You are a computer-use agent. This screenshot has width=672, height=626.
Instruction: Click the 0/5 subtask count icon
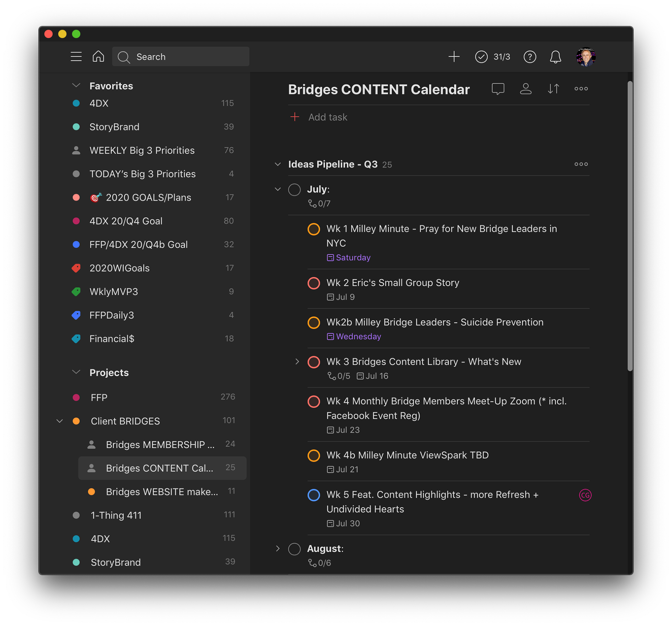pos(339,376)
